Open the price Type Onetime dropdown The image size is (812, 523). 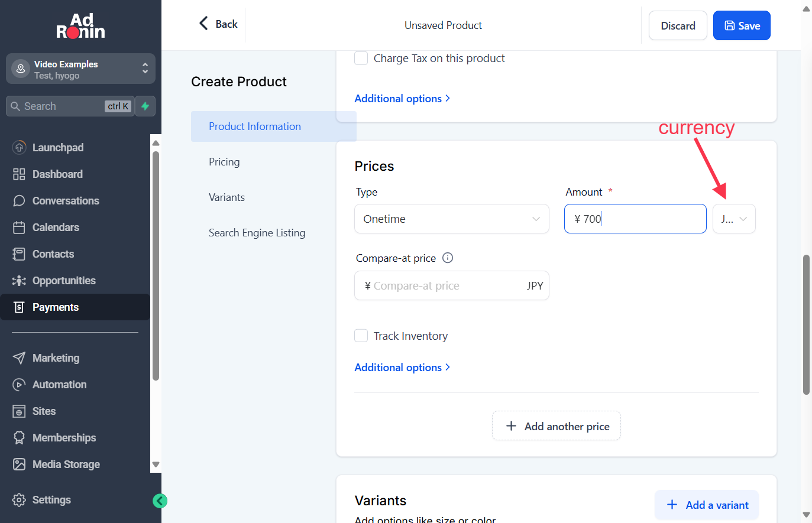(x=452, y=219)
